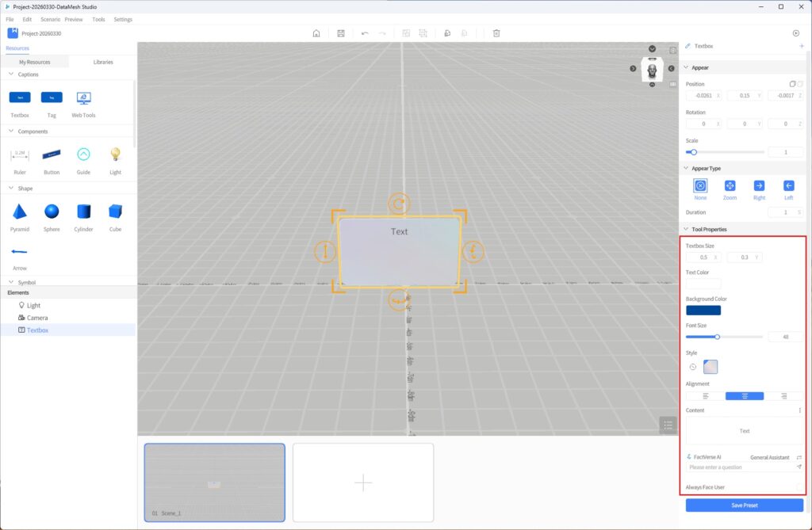Click the play preview icon at top right

[x=795, y=33]
